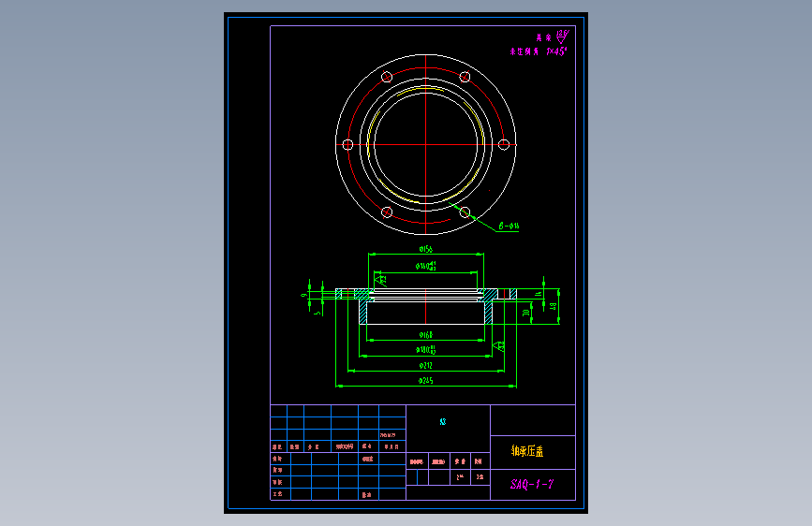The height and width of the screenshot is (526, 812).
Task: Select the ø245 outer diameter dimension
Action: point(426,381)
